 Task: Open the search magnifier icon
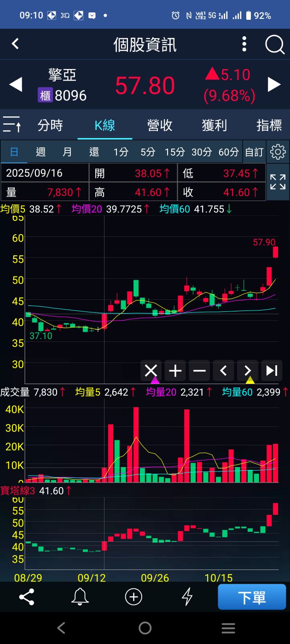[x=275, y=45]
